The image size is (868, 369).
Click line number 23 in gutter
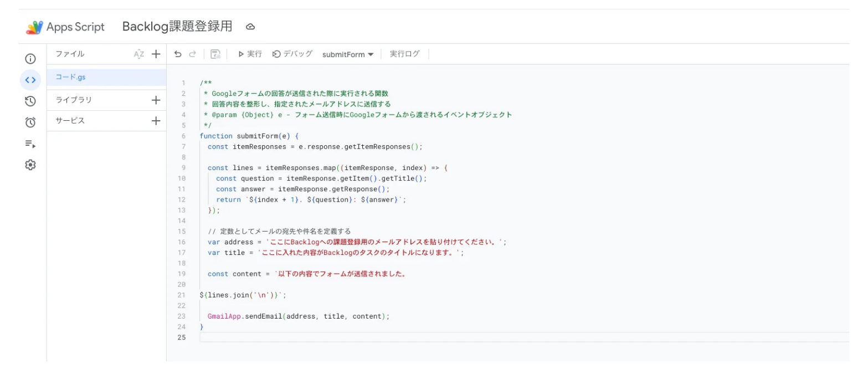tap(182, 316)
